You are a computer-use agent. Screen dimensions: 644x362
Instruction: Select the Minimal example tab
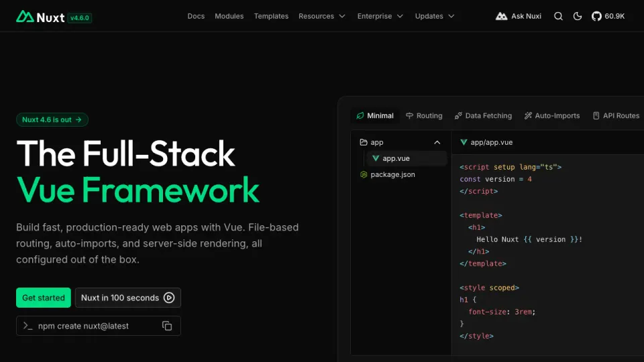coord(375,116)
